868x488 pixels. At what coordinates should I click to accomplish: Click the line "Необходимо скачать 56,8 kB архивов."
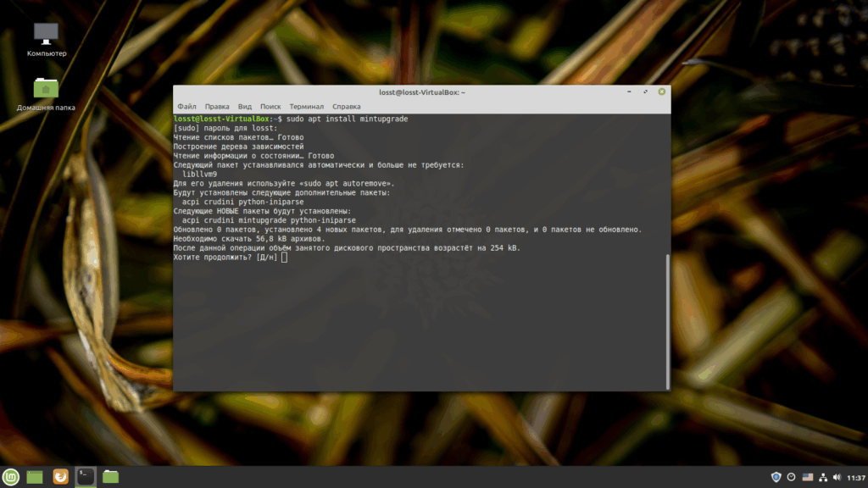(249, 239)
